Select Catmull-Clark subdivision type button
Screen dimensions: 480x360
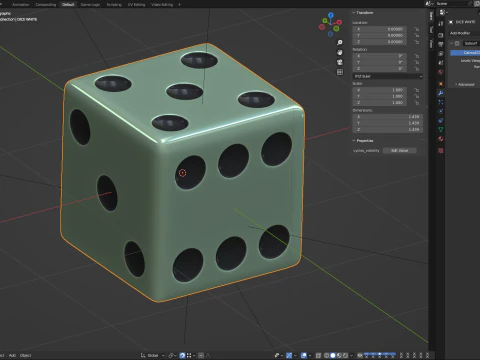465,53
